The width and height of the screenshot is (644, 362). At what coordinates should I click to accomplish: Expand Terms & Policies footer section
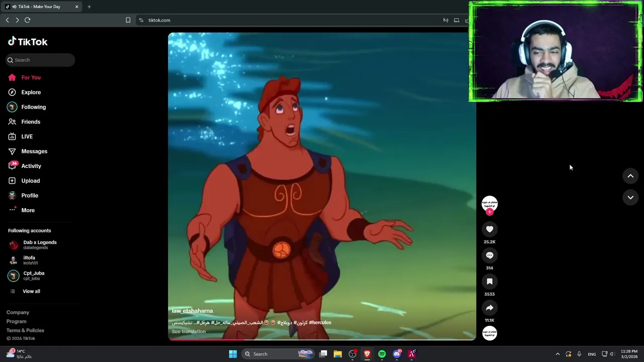[x=25, y=330]
